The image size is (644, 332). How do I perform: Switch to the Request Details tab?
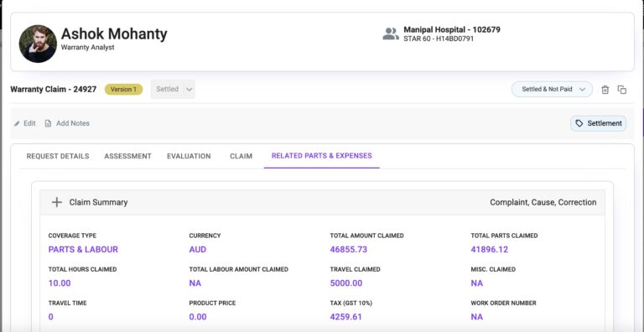(58, 156)
